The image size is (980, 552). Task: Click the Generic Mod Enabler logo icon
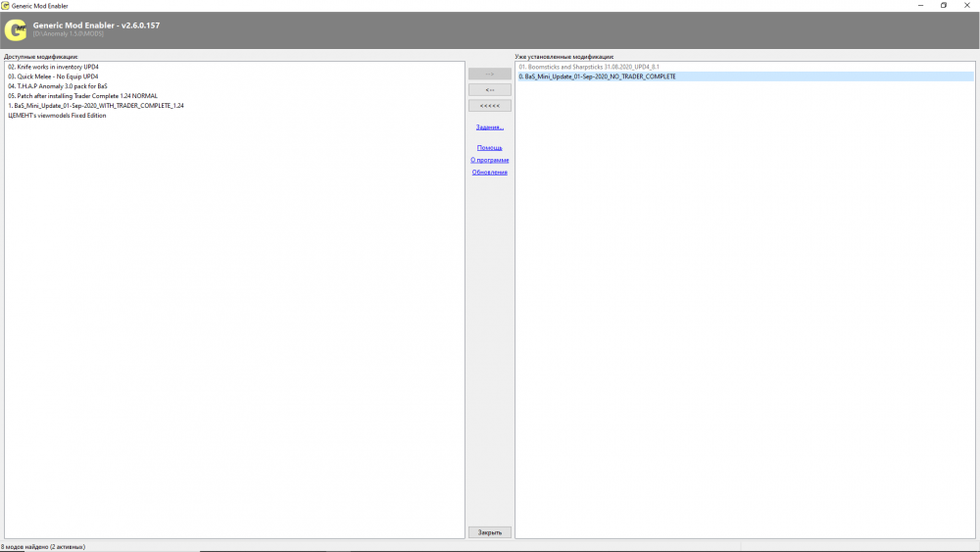pos(16,29)
